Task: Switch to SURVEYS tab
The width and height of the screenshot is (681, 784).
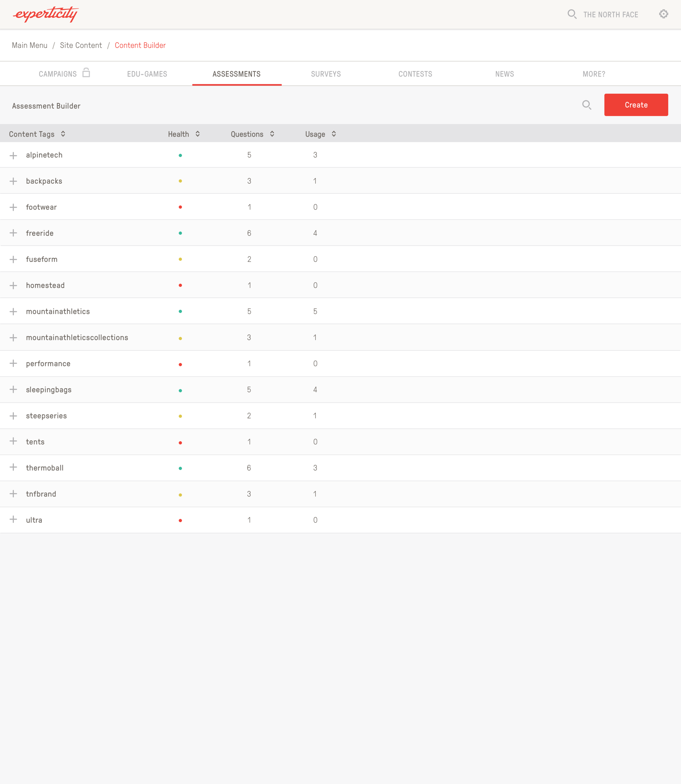Action: [326, 73]
